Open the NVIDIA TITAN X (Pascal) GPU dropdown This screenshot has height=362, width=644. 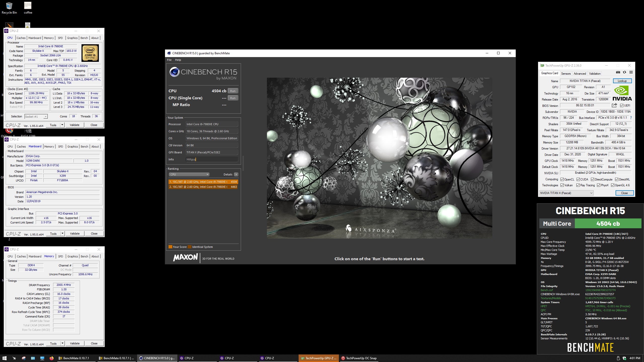[x=566, y=193]
